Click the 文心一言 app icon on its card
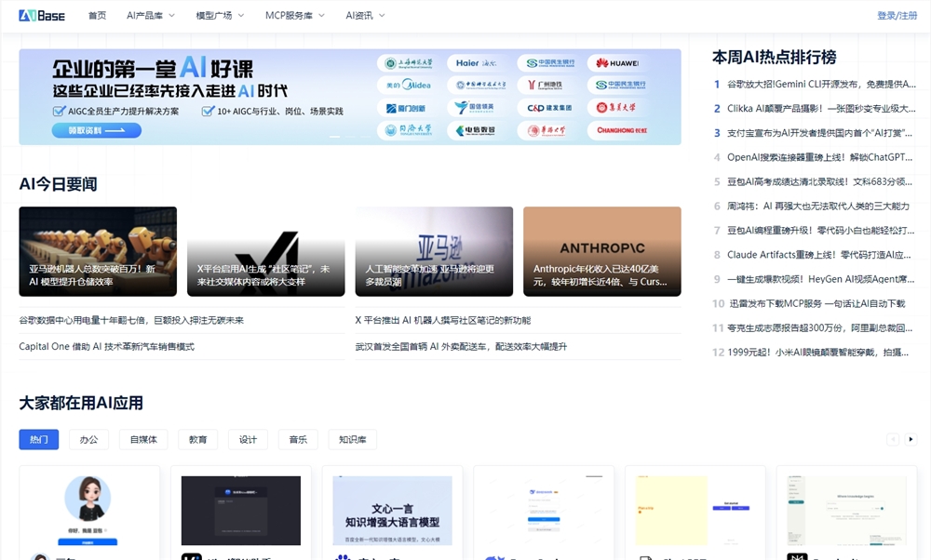This screenshot has height=560, width=931. (x=344, y=557)
